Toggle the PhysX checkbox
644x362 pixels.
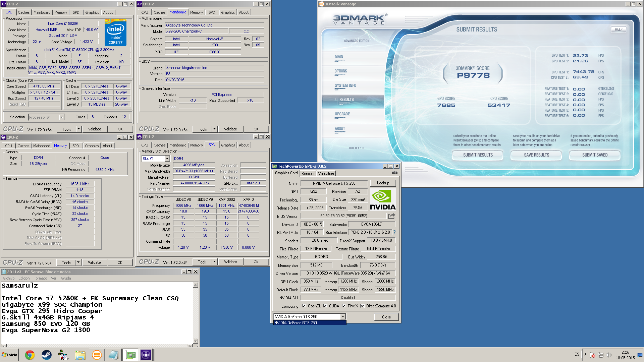coord(343,306)
